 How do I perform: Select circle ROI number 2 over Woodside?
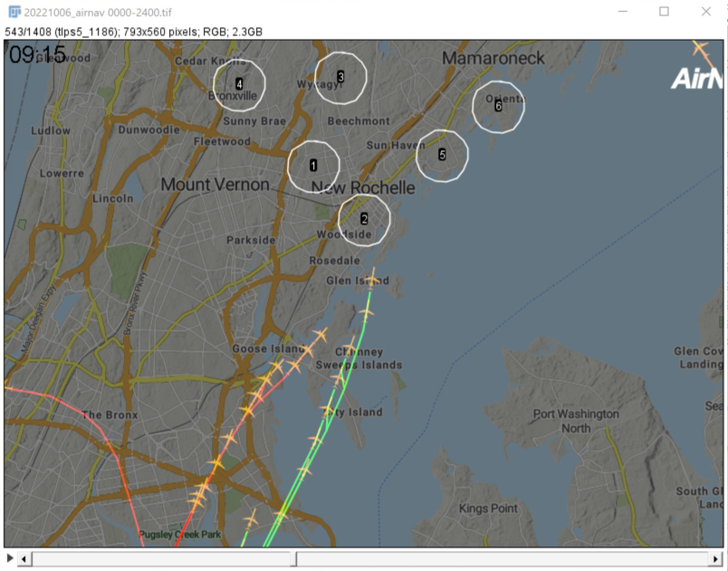364,219
